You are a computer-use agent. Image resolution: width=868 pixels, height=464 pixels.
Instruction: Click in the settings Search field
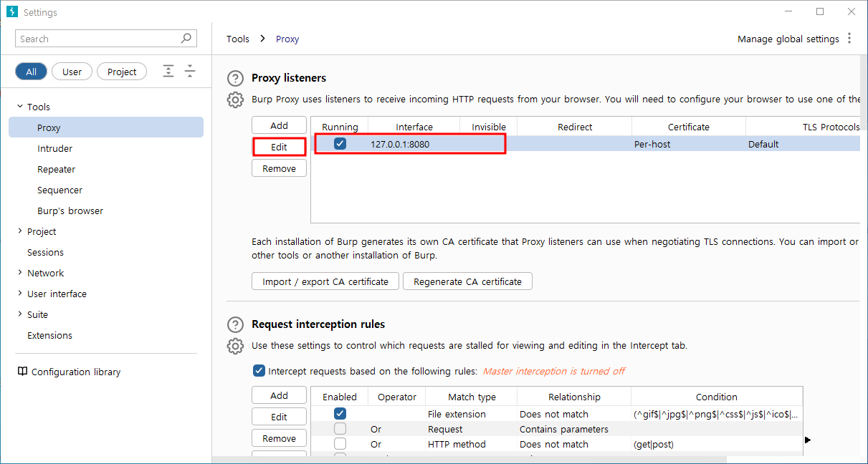click(x=105, y=39)
